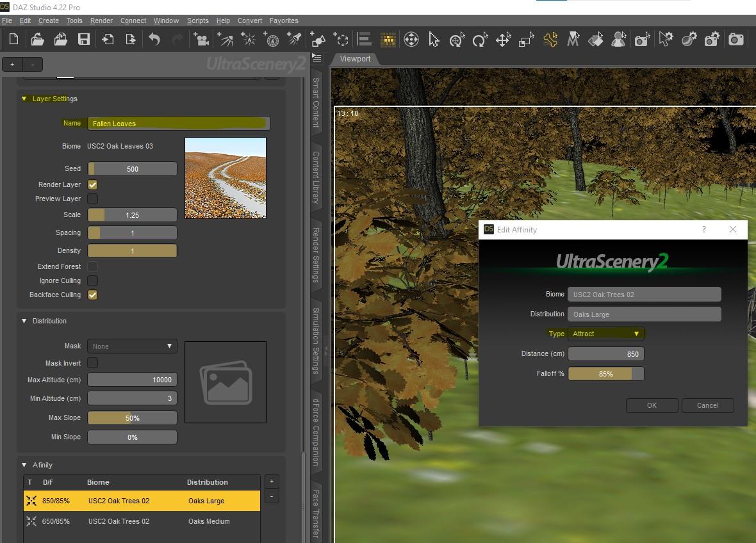Enable the Mask Invert checkbox

[92, 363]
